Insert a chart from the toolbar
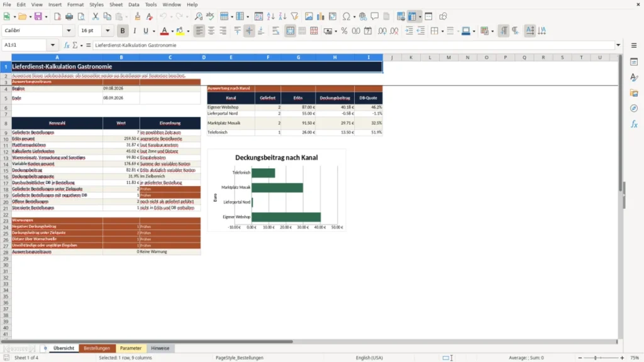Viewport: 644px width, 362px height. (320, 16)
